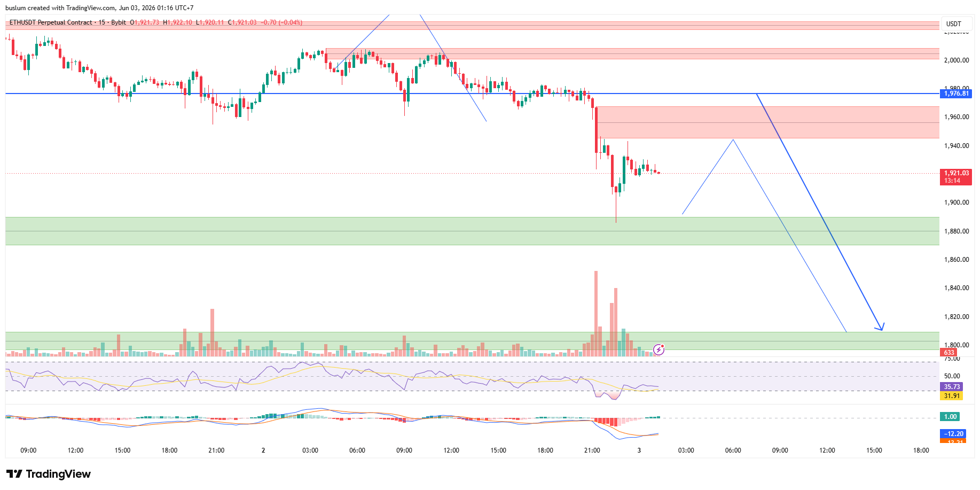Screen dimensions: 980x490
Task: Click the 03:00 time label right after date 2
Action: [x=310, y=450]
